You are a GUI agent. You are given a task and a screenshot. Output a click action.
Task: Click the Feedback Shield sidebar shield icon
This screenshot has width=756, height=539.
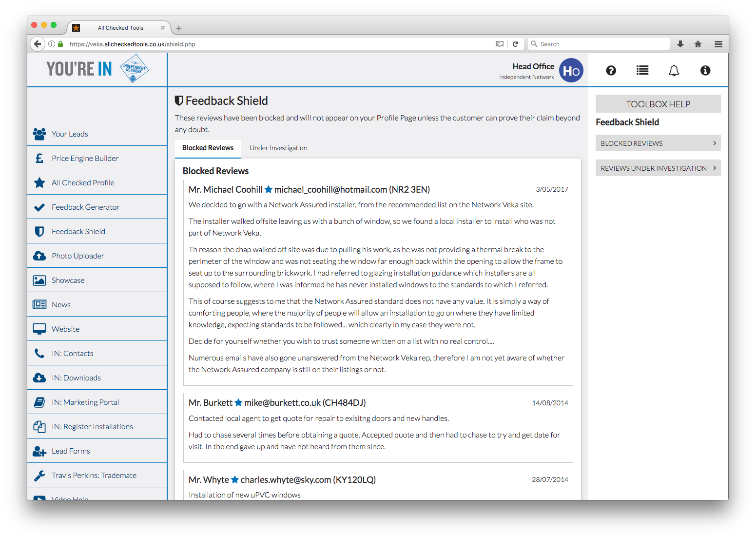pyautogui.click(x=39, y=232)
